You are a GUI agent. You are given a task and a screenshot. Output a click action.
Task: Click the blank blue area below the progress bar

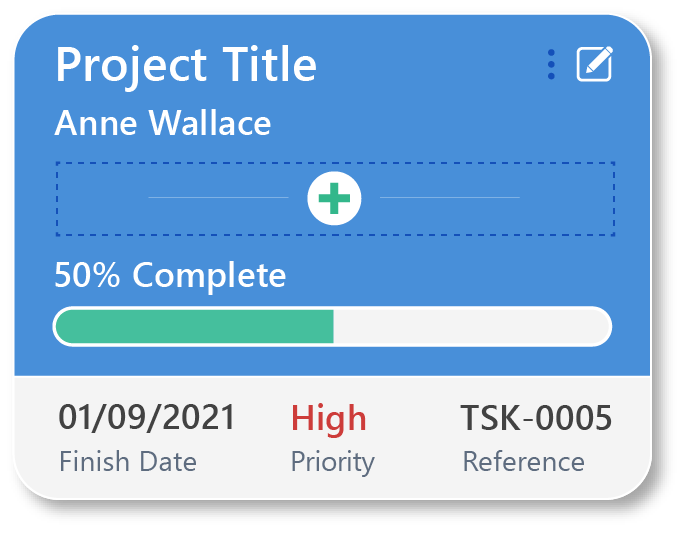click(332, 361)
